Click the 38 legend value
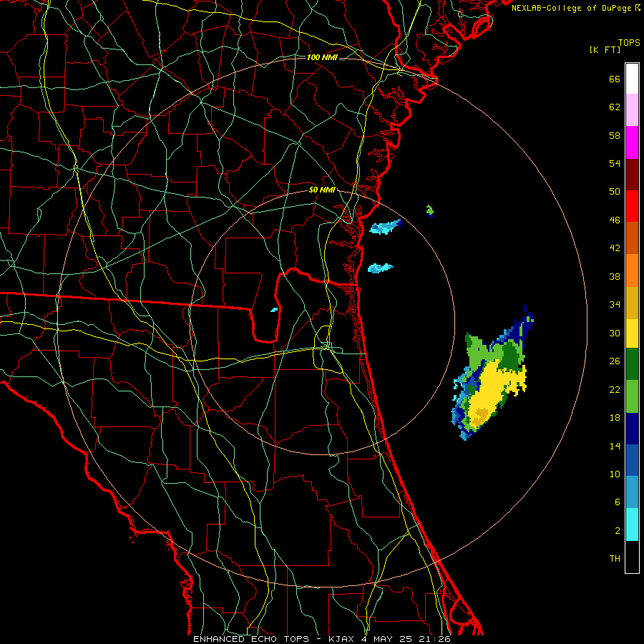Viewport: 644px width, 644px height. coord(615,276)
